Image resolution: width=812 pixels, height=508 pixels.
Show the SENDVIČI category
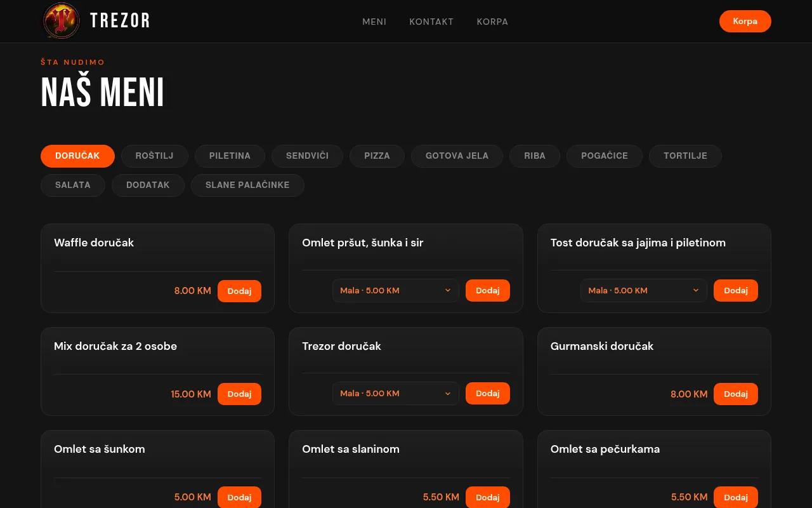tap(307, 156)
